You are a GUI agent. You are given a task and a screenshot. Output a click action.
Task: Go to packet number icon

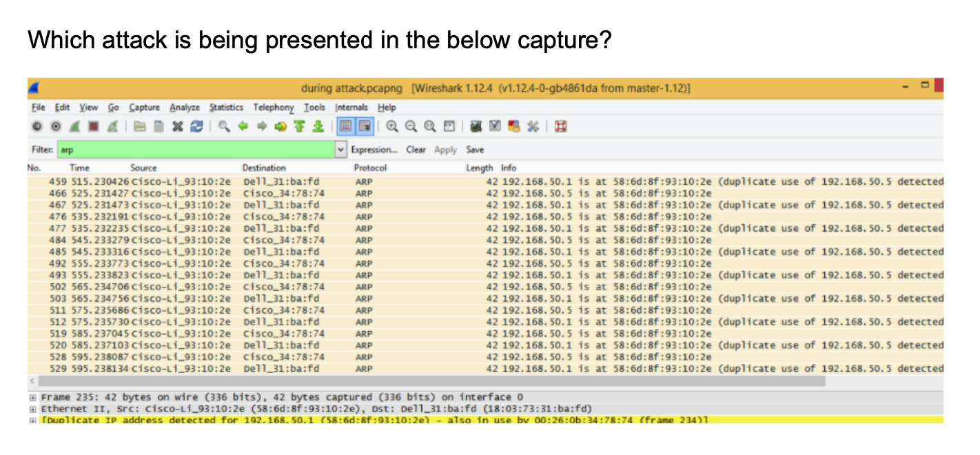280,127
